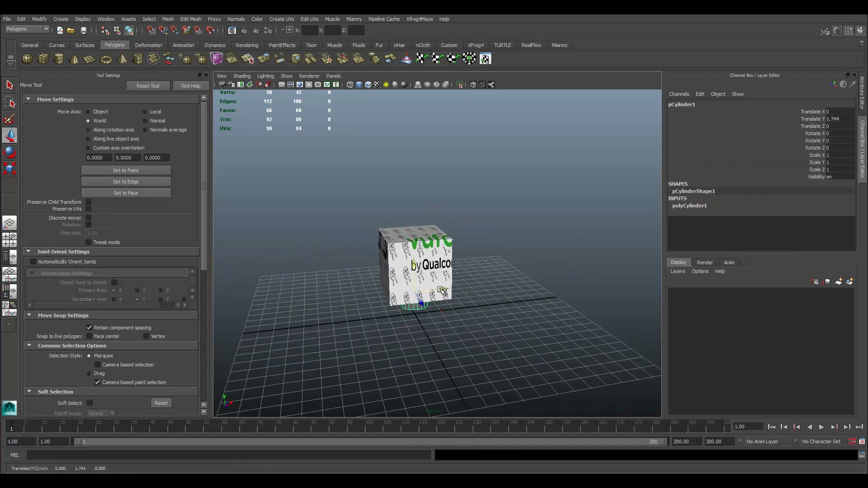The height and width of the screenshot is (488, 868).
Task: Click the Reset Tool button
Action: pos(148,86)
